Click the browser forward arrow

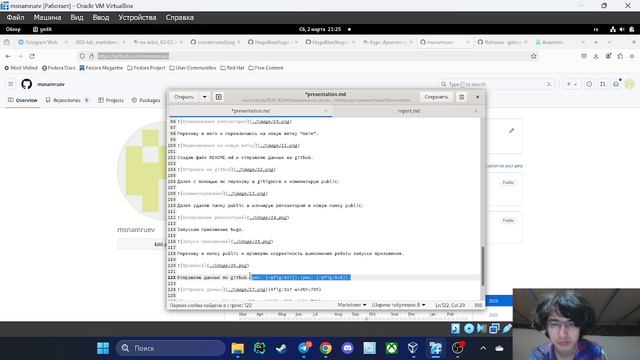tap(20, 56)
